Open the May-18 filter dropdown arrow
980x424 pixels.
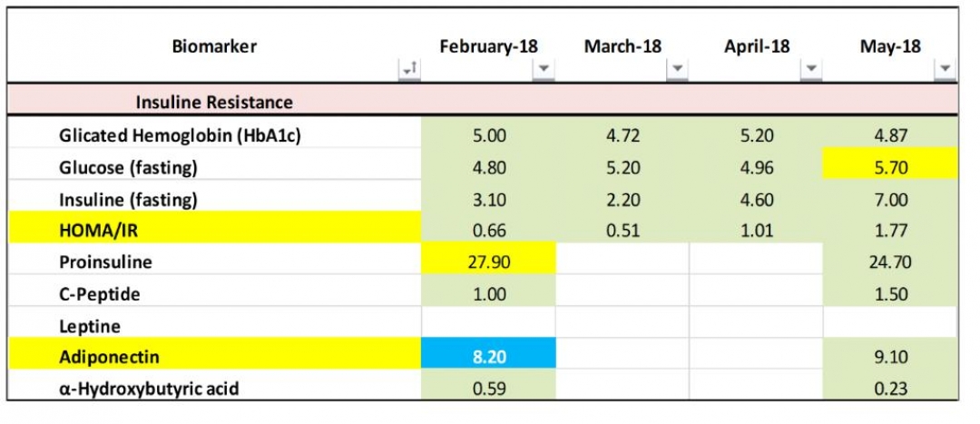(x=946, y=69)
